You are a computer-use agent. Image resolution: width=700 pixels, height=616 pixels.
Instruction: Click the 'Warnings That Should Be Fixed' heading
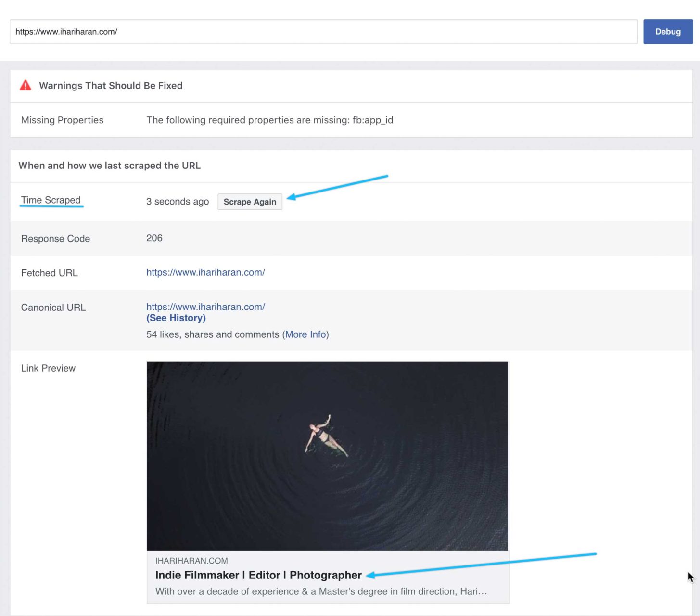coord(111,86)
